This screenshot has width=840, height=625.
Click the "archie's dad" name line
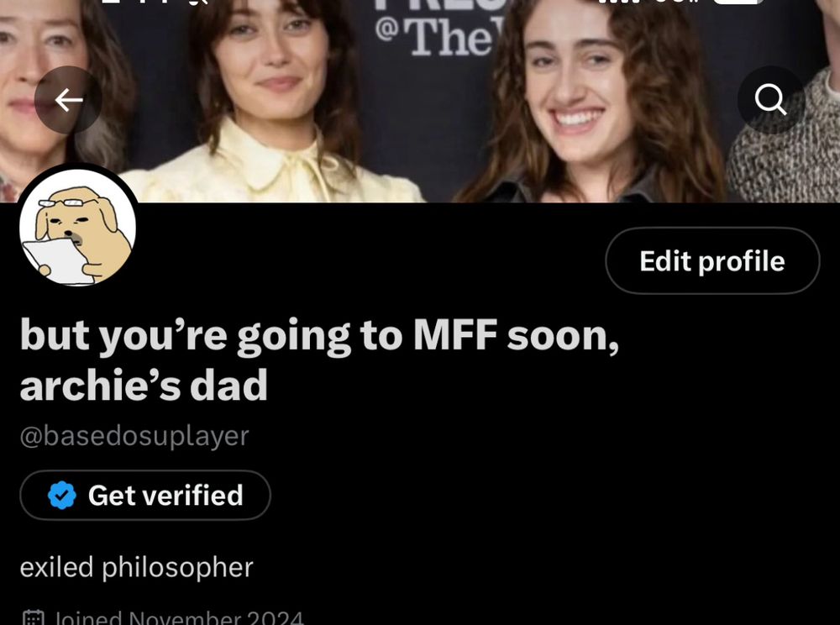tap(144, 385)
